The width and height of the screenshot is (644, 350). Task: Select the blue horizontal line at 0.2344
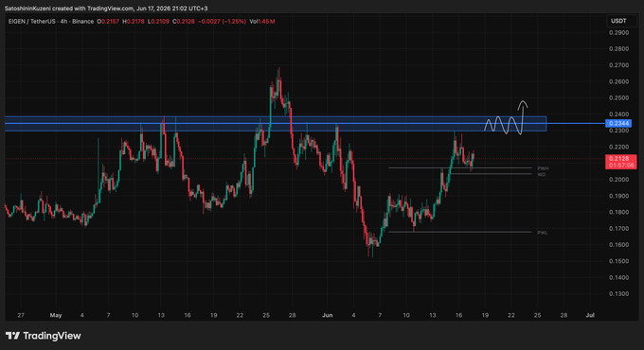(304, 124)
